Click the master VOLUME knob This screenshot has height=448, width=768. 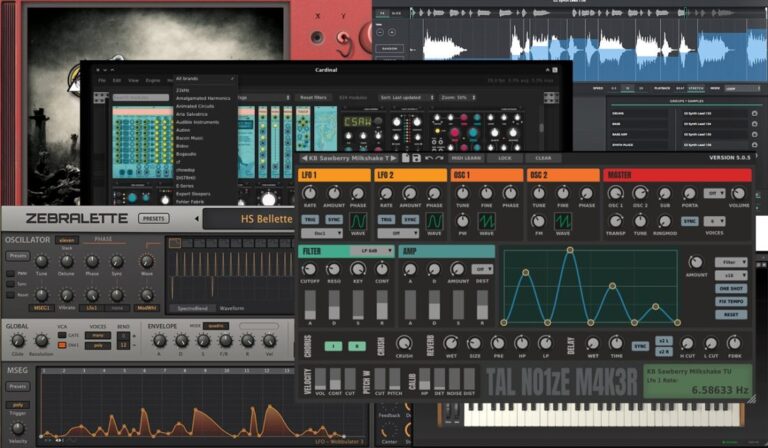pos(739,194)
